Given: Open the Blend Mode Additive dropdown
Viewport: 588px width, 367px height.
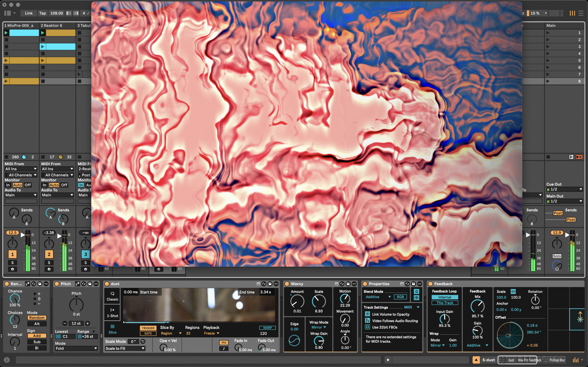Looking at the screenshot, I should click(x=378, y=297).
